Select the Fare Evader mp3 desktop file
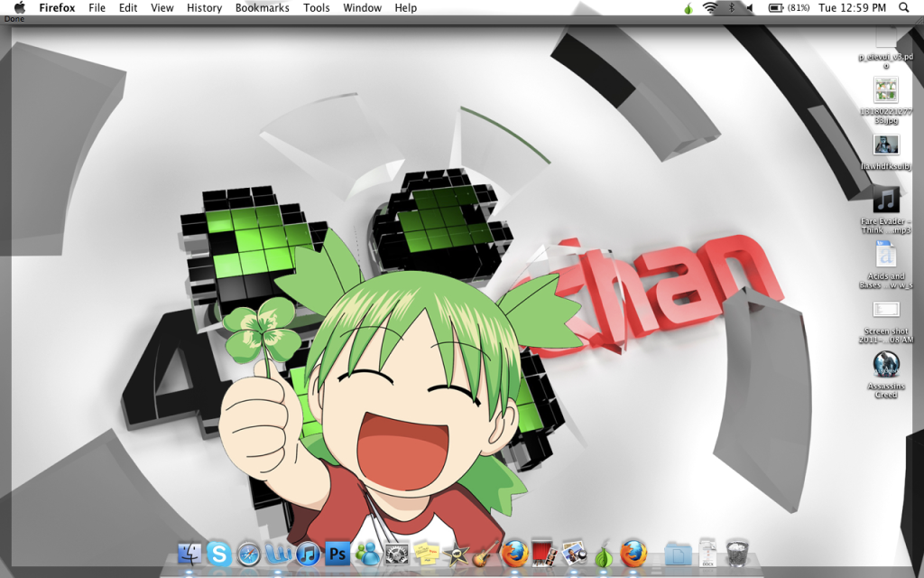The height and width of the screenshot is (578, 924). coord(886,210)
